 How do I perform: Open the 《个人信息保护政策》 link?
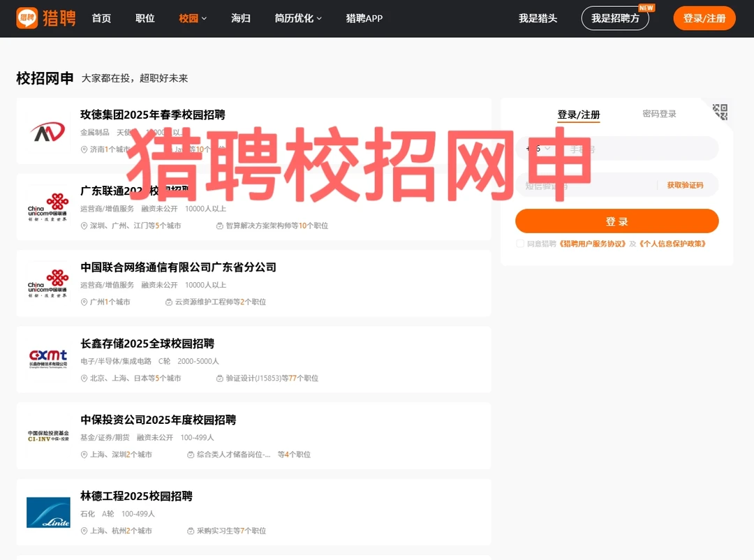point(672,244)
